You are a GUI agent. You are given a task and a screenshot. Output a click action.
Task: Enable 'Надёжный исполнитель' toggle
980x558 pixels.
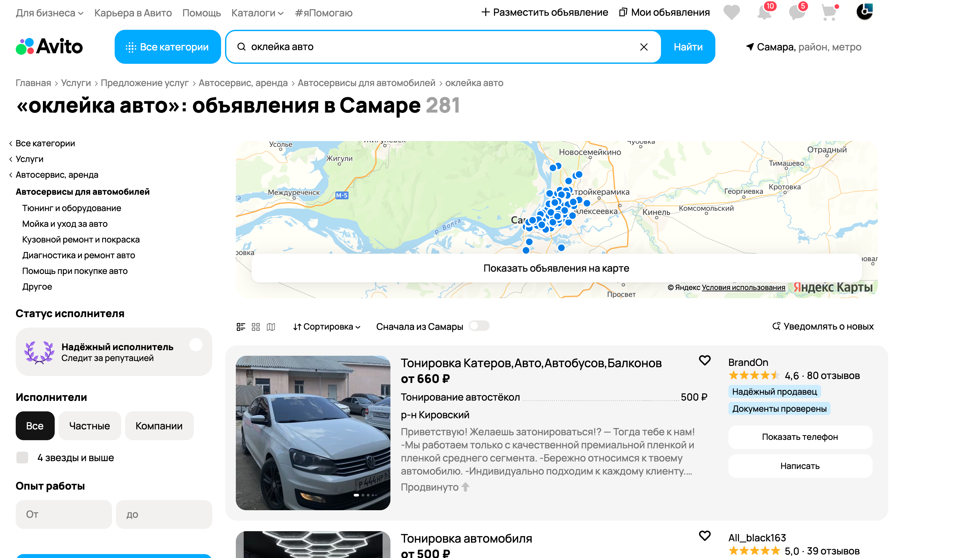point(196,345)
